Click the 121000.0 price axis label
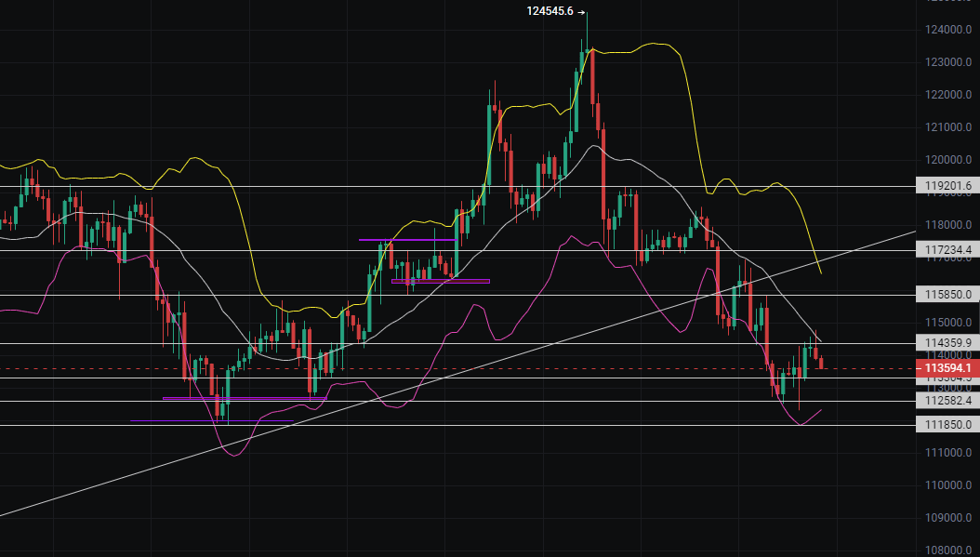Screen dimensions: 980x557 coord(948,126)
